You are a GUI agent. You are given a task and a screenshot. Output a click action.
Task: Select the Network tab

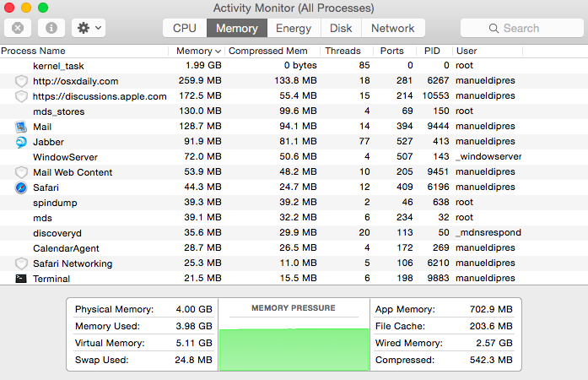point(392,28)
